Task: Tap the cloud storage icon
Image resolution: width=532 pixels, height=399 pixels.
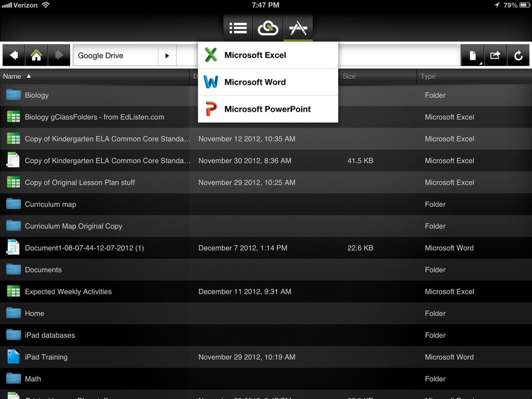Action: pos(268,28)
